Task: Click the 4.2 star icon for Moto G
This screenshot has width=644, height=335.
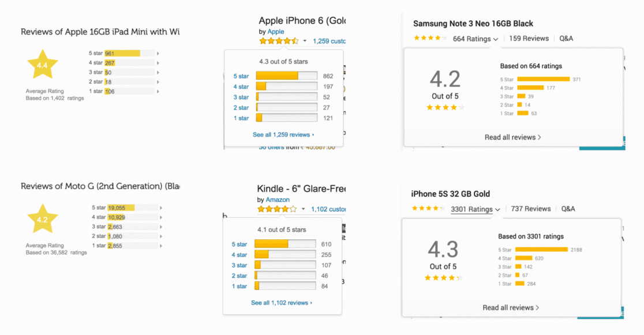Action: click(42, 219)
